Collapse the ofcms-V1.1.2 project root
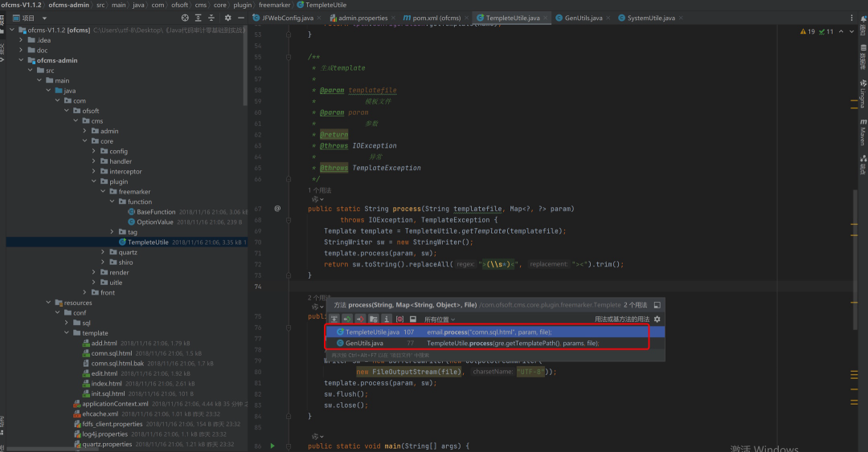 pos(12,30)
